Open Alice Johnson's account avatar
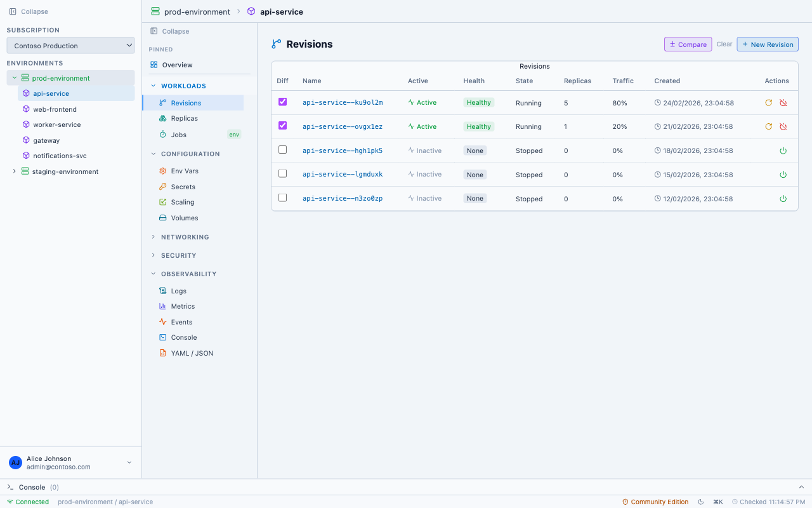Viewport: 812px width, 508px height. pos(15,462)
